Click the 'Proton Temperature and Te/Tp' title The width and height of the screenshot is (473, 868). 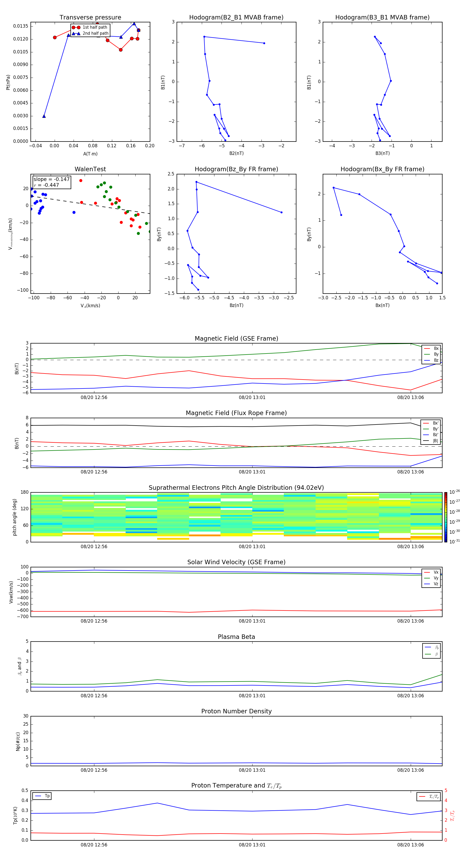pyautogui.click(x=236, y=786)
